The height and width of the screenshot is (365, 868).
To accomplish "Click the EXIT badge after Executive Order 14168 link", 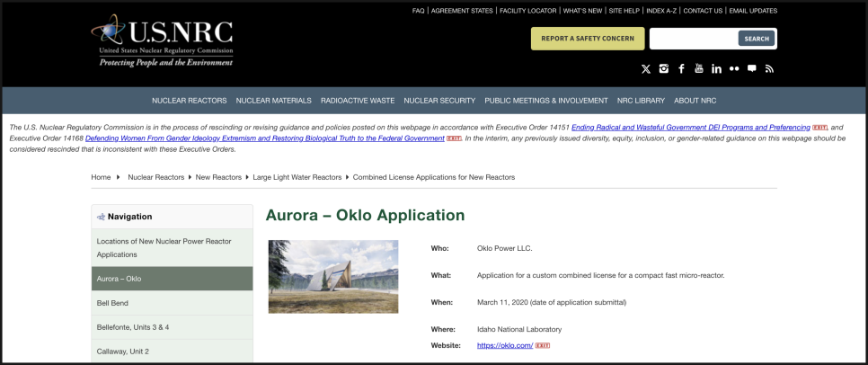I will coord(454,138).
